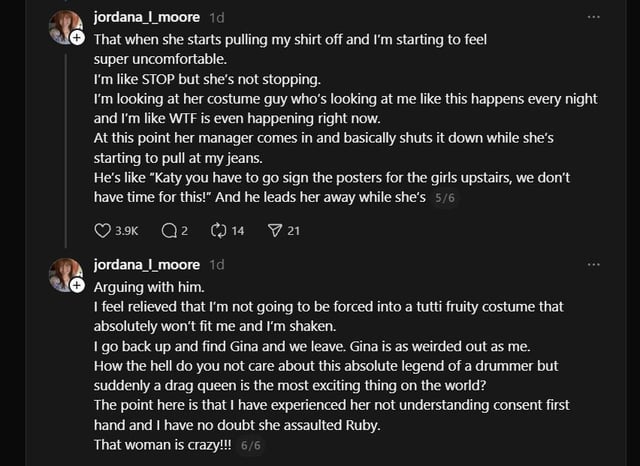Like the first post with the heart icon
The height and width of the screenshot is (466, 640).
click(x=102, y=231)
